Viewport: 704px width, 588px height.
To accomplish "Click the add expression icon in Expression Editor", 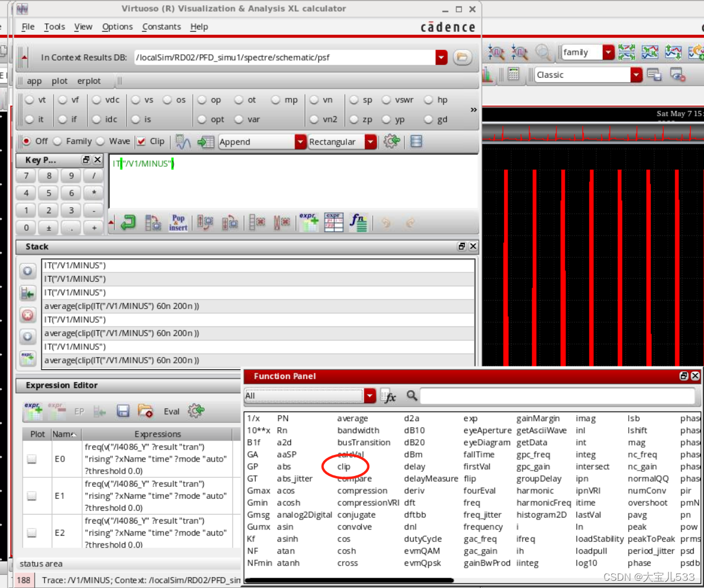I will [33, 411].
